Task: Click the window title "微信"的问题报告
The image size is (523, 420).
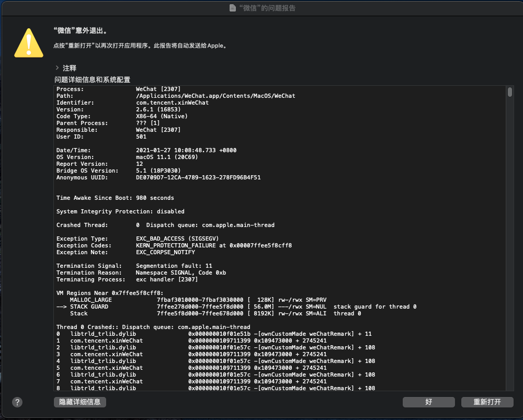Action: pos(267,8)
